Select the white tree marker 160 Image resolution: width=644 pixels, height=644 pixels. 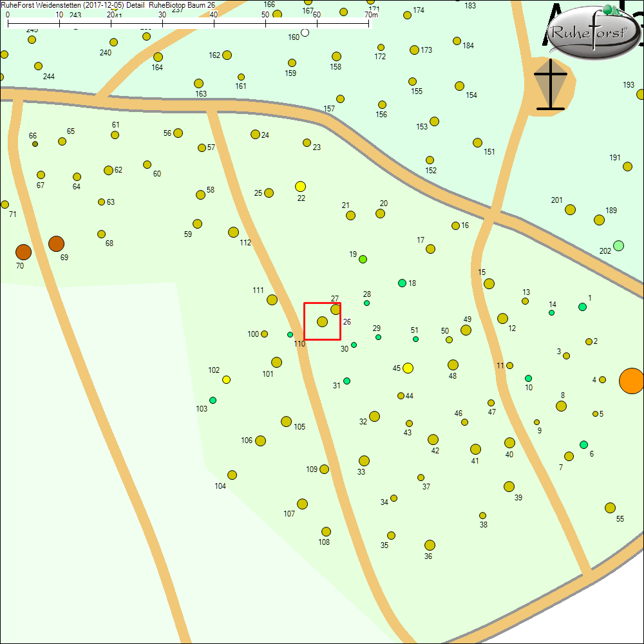[x=305, y=32]
